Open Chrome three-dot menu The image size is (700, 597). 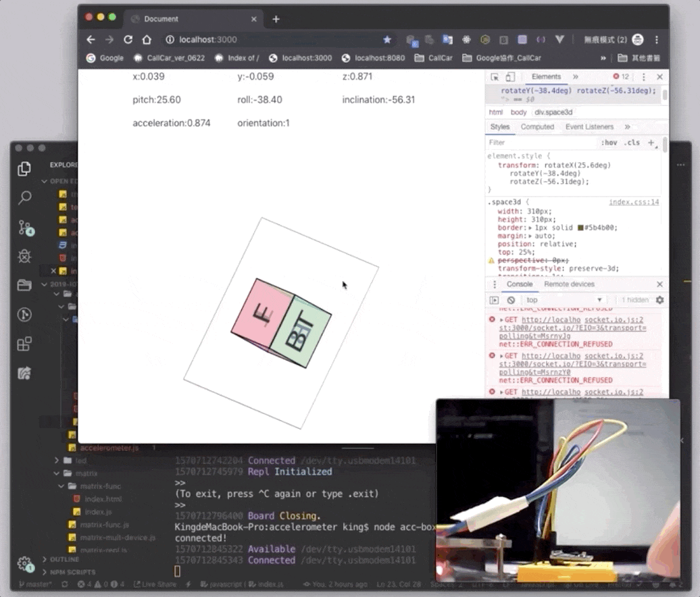click(x=656, y=40)
